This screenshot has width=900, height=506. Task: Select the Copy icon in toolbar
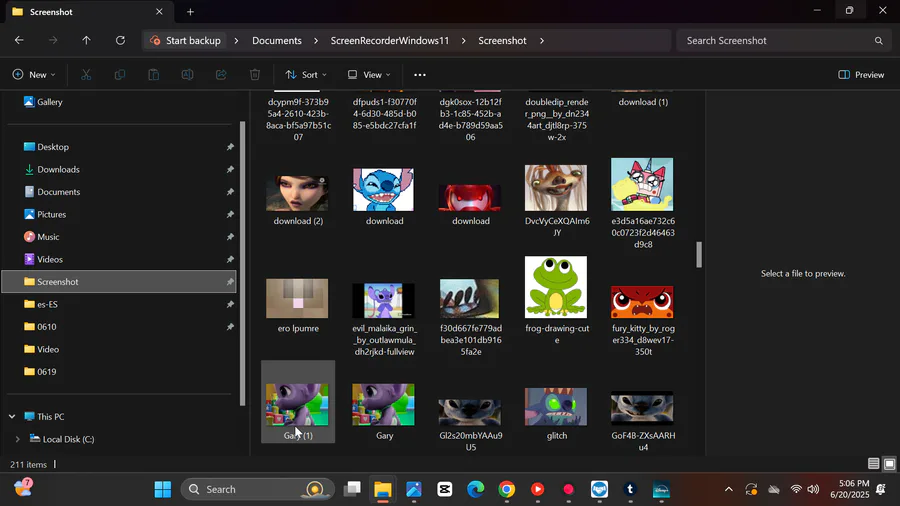click(119, 75)
